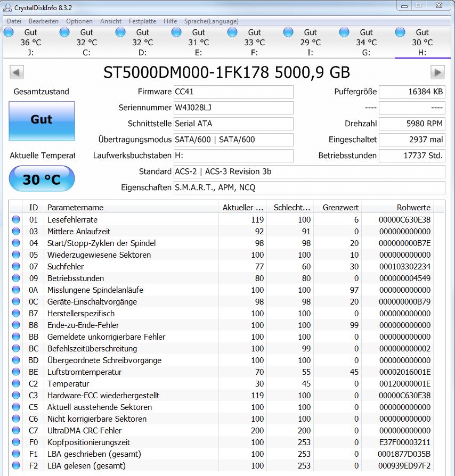
Task: Sort by Grenzwert column header
Action: pyautogui.click(x=337, y=207)
